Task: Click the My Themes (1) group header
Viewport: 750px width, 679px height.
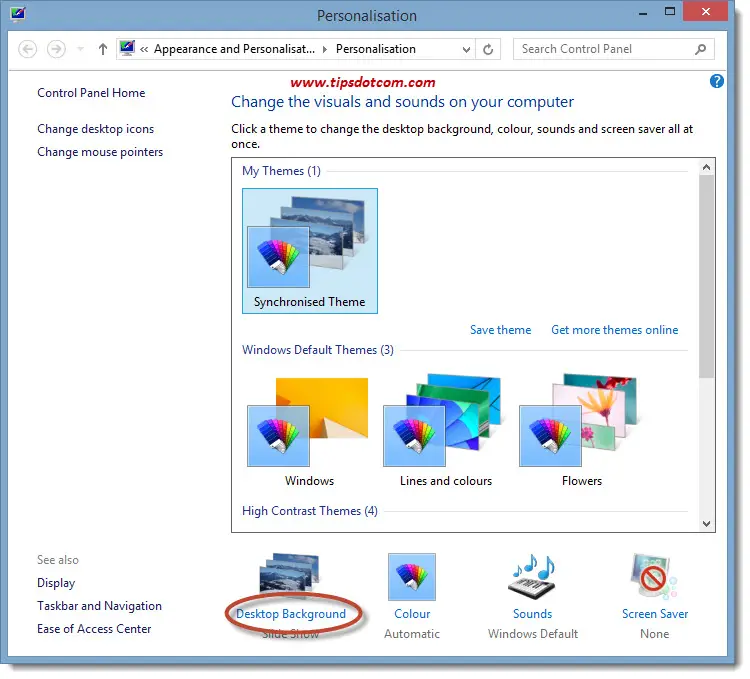Action: coord(281,171)
